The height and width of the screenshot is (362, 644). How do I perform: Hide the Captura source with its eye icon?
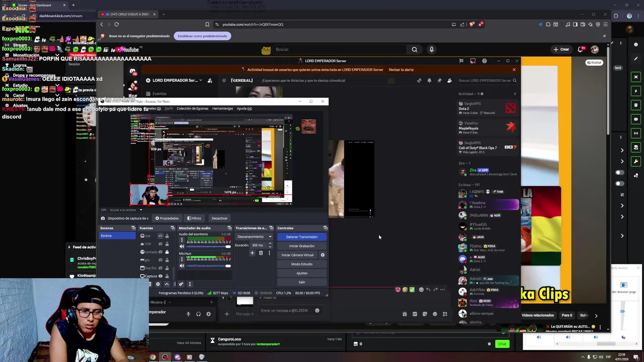pos(160,276)
